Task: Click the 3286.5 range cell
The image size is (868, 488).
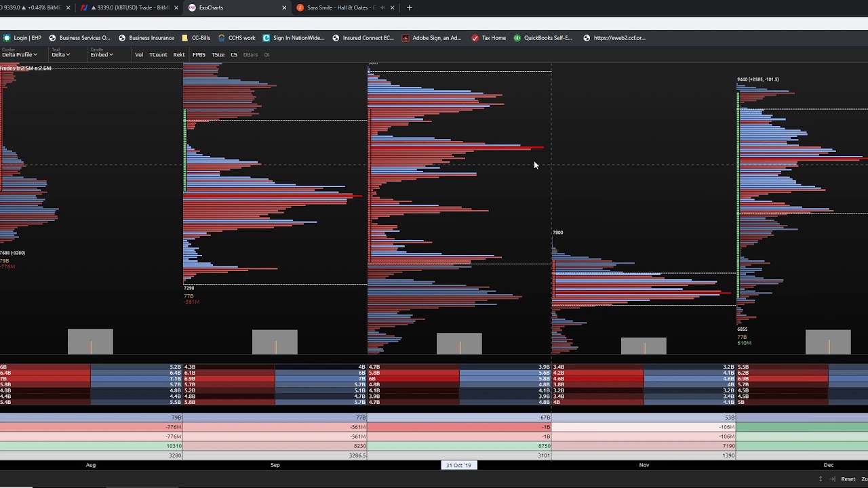Action: tap(275, 455)
